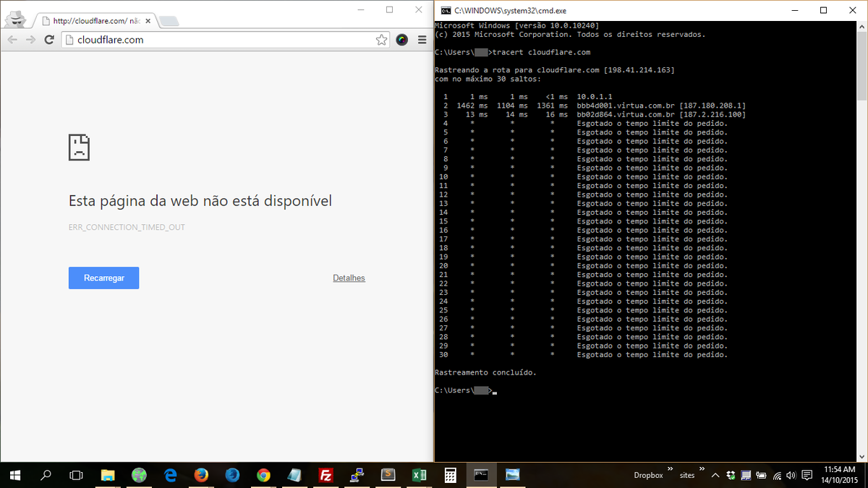
Task: Expand the Dropbox toolbar chevron
Action: click(x=669, y=468)
